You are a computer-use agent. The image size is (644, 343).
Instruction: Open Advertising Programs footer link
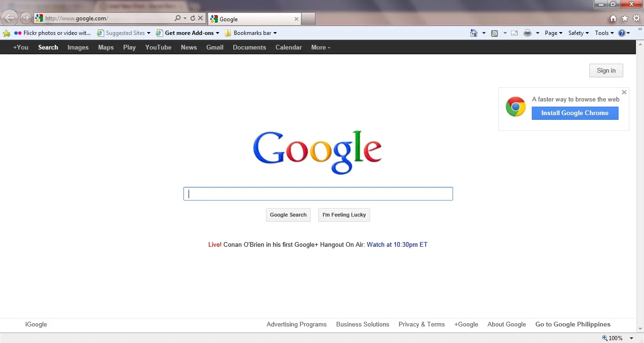pos(297,325)
